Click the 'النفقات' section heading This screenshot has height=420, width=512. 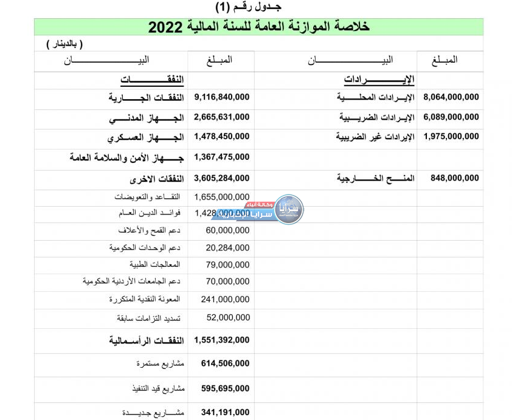152,80
